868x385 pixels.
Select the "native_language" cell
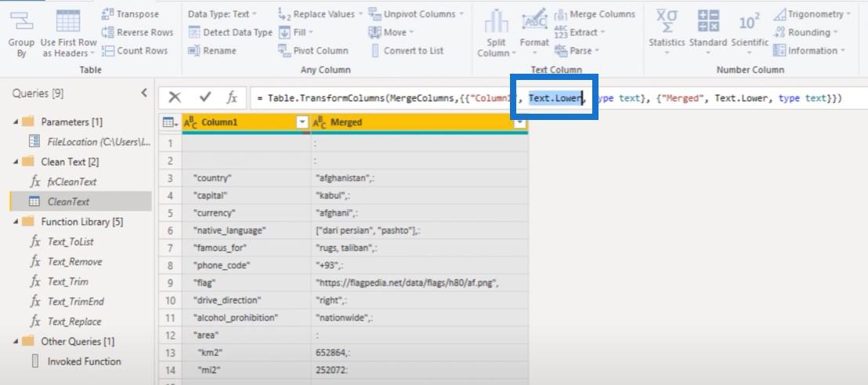(246, 231)
